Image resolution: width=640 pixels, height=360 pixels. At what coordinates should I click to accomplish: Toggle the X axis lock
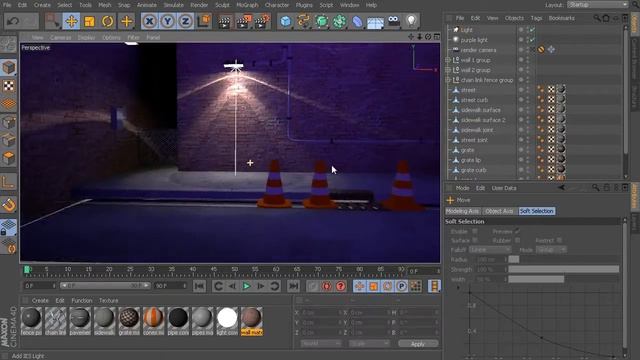[149, 21]
